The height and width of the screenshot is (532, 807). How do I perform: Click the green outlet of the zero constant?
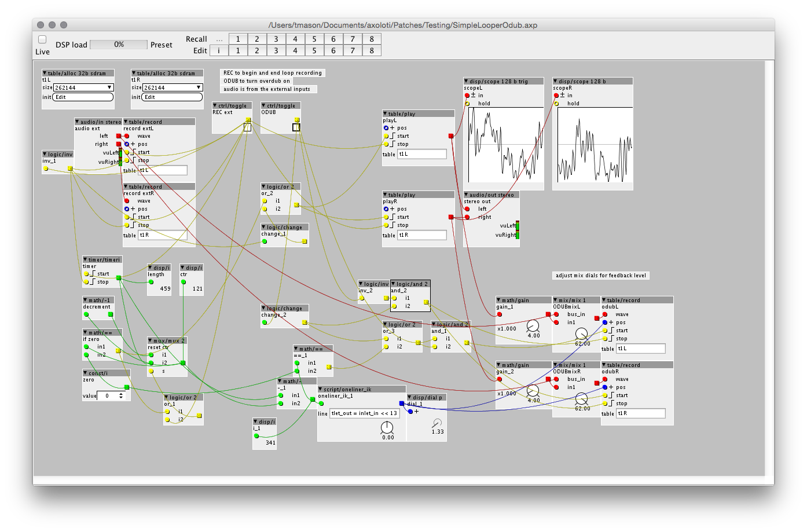(x=127, y=387)
